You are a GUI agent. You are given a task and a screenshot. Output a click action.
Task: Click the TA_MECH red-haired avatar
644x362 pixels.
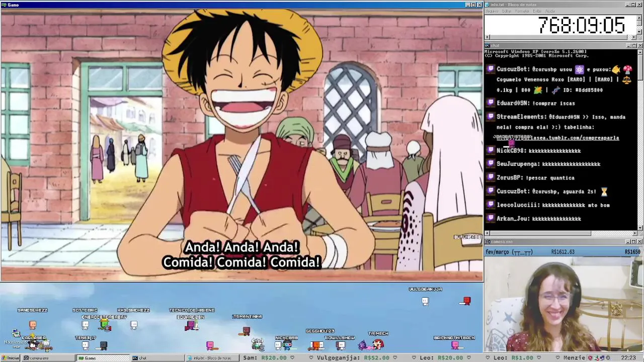[x=378, y=344]
